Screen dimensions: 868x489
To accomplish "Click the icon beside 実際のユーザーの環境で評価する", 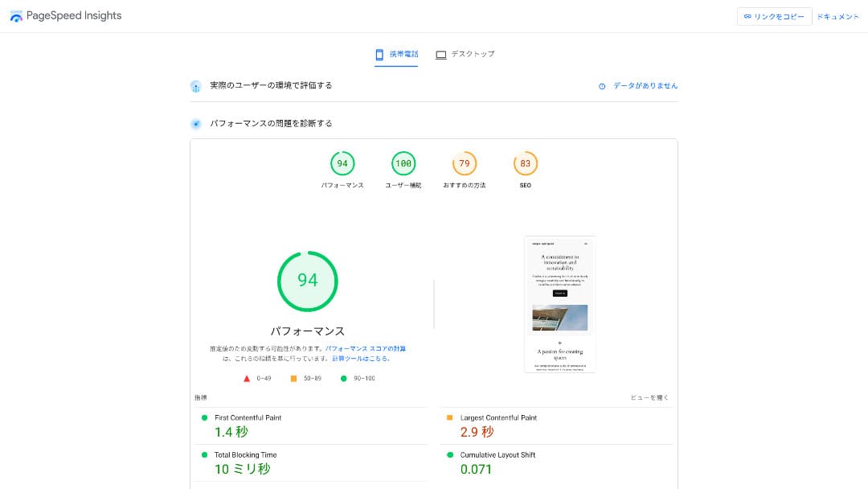I will click(195, 86).
